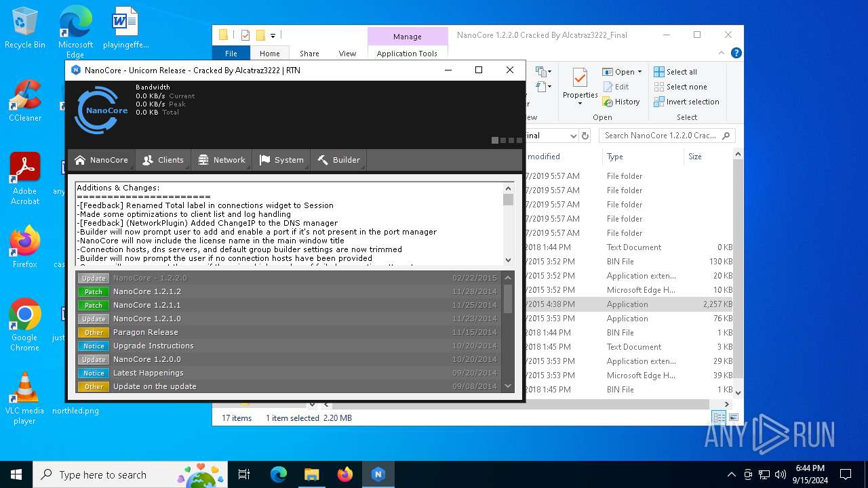
Task: Click the Manage contextual tab
Action: click(x=407, y=37)
